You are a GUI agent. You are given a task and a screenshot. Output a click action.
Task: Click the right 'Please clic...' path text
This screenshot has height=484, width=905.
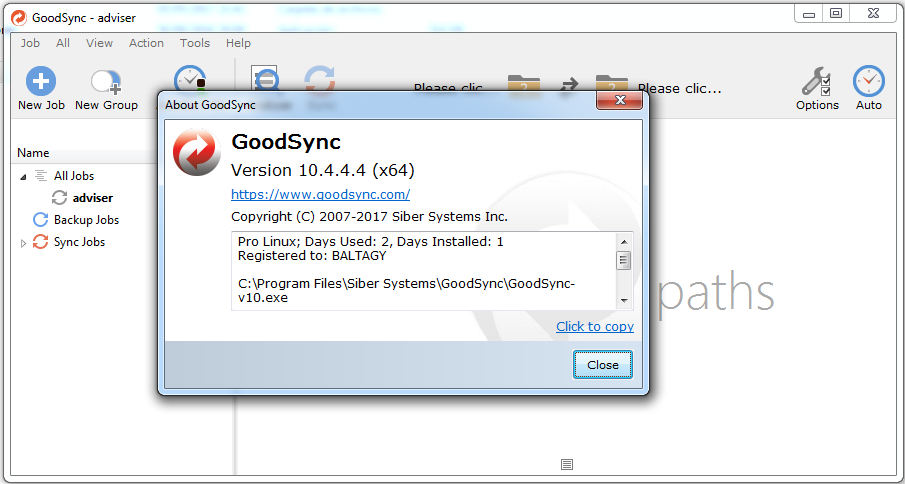coord(679,88)
